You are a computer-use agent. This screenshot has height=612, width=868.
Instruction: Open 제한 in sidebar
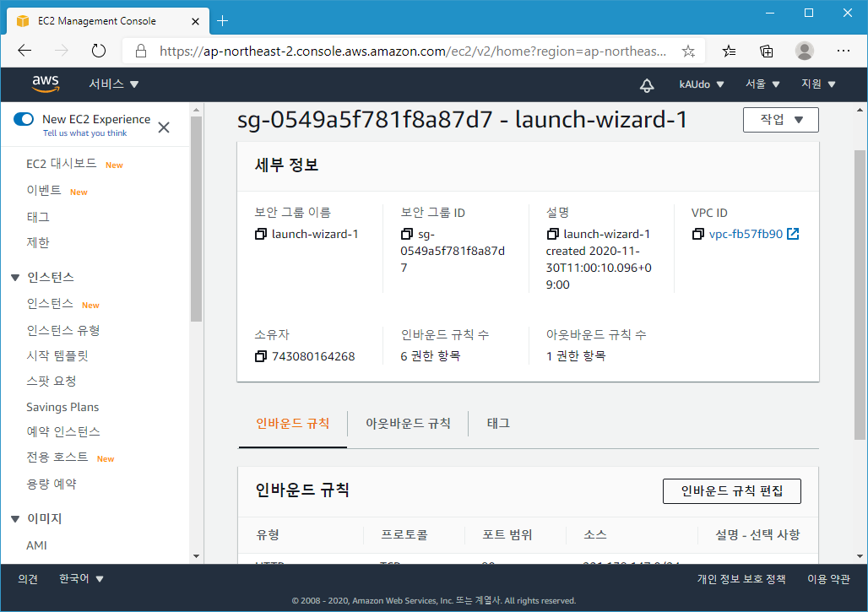point(38,243)
